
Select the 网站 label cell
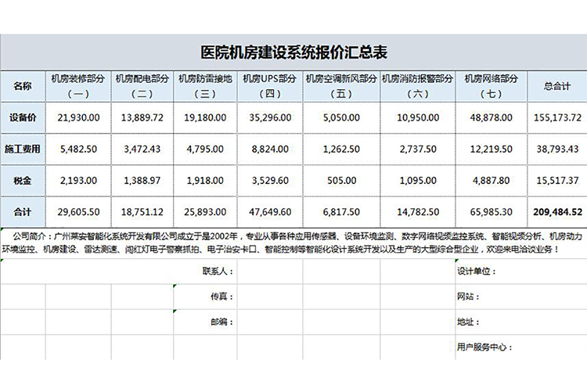click(467, 297)
